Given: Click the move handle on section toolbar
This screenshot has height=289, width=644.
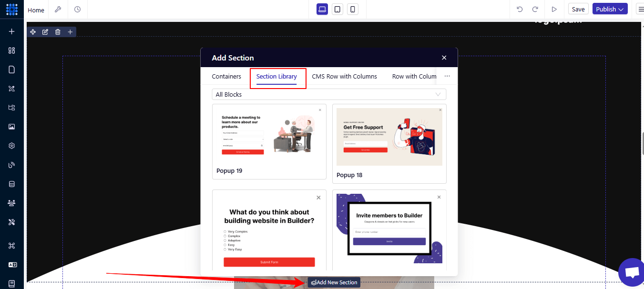Looking at the screenshot, I should [33, 32].
